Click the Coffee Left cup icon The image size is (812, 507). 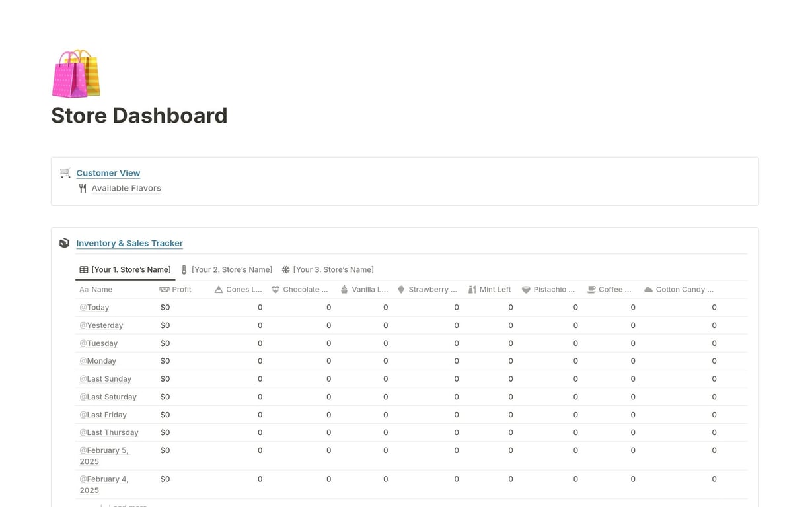(591, 290)
